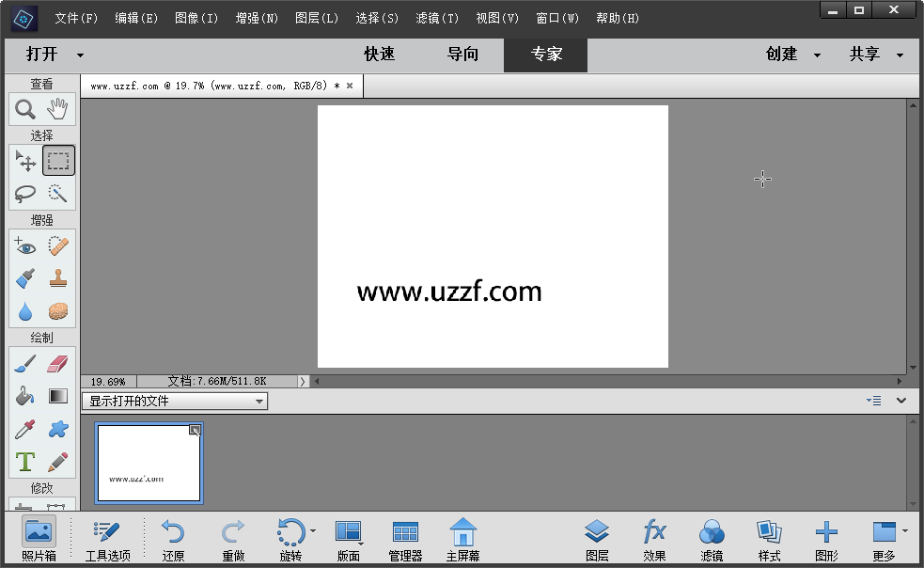924x568 pixels.
Task: Activate the Horizontal Type text tool
Action: tap(25, 462)
